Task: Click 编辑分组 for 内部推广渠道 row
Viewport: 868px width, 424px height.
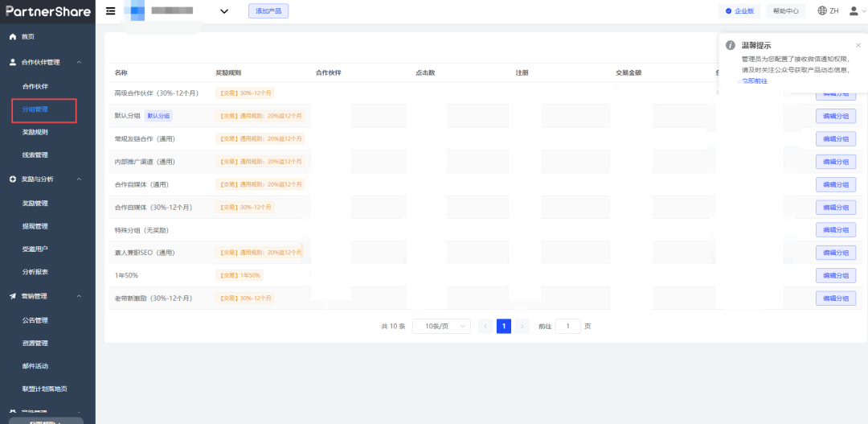Action: tap(836, 162)
